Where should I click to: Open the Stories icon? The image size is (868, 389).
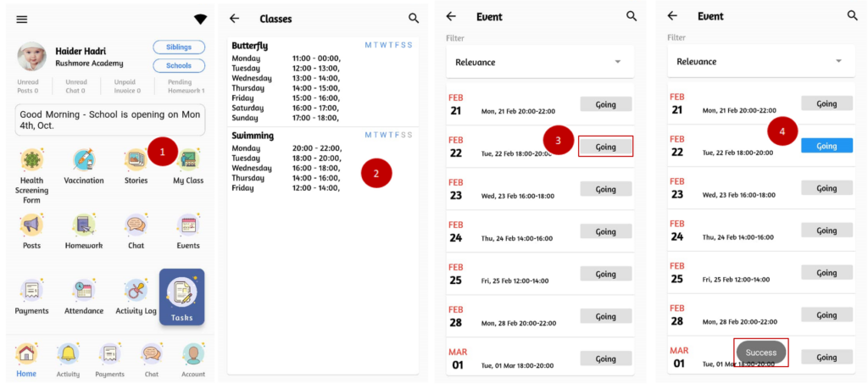tap(136, 159)
